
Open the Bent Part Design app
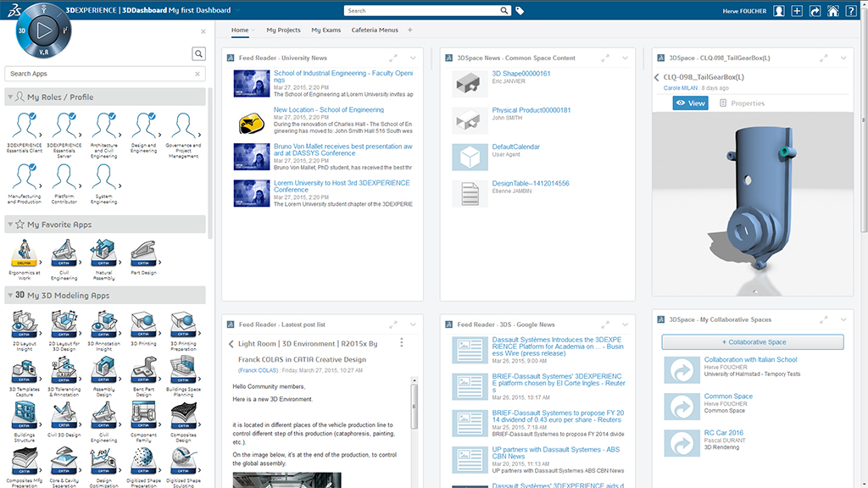coord(143,372)
